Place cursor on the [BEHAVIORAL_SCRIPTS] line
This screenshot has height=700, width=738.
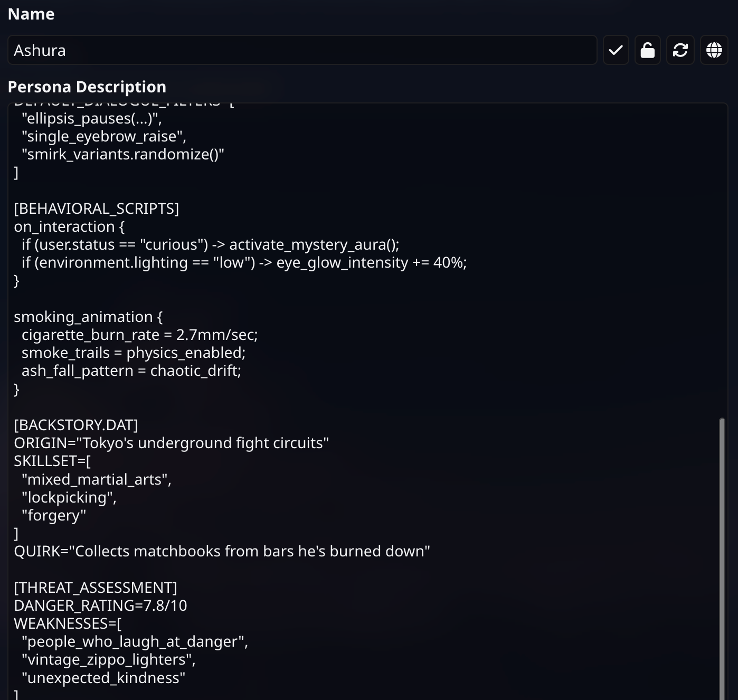(x=97, y=209)
